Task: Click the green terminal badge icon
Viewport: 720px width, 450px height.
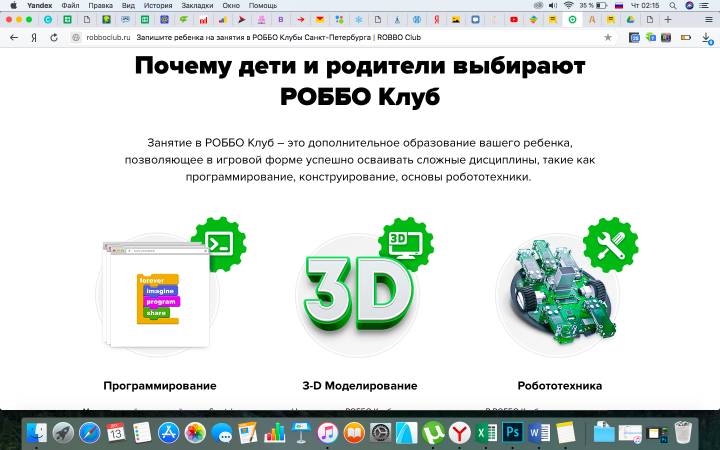Action: (x=219, y=244)
